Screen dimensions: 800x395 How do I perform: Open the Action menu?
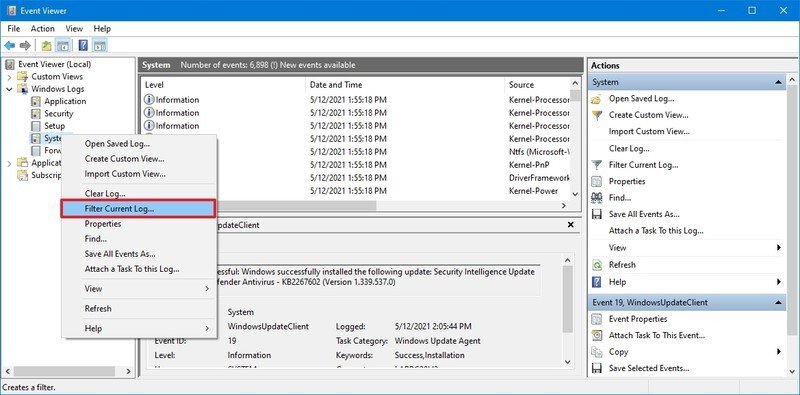(42, 29)
